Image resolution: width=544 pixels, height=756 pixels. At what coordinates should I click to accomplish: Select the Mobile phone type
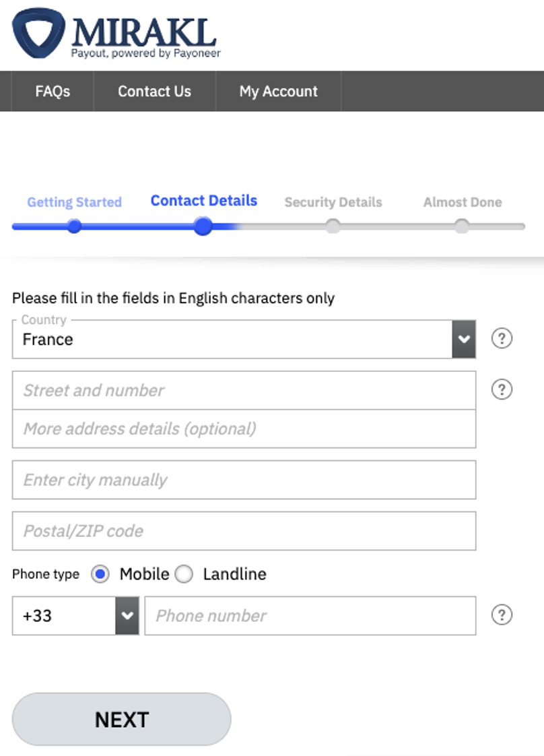[100, 574]
